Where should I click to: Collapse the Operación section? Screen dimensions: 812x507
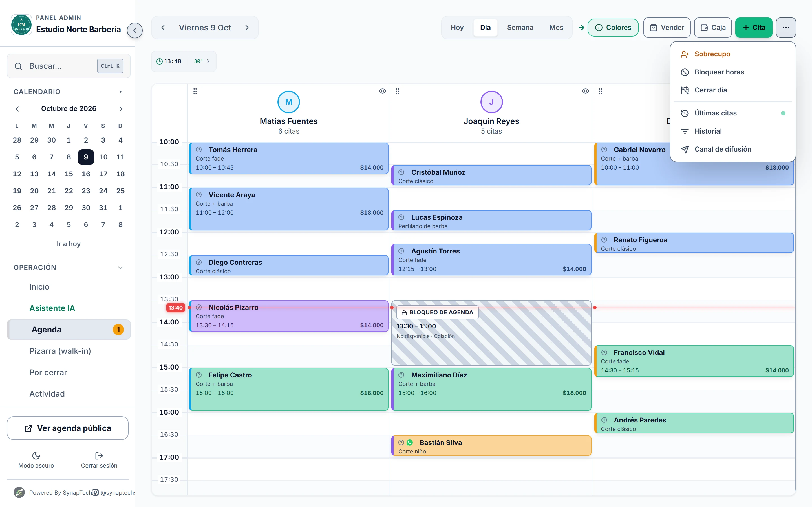coord(120,268)
